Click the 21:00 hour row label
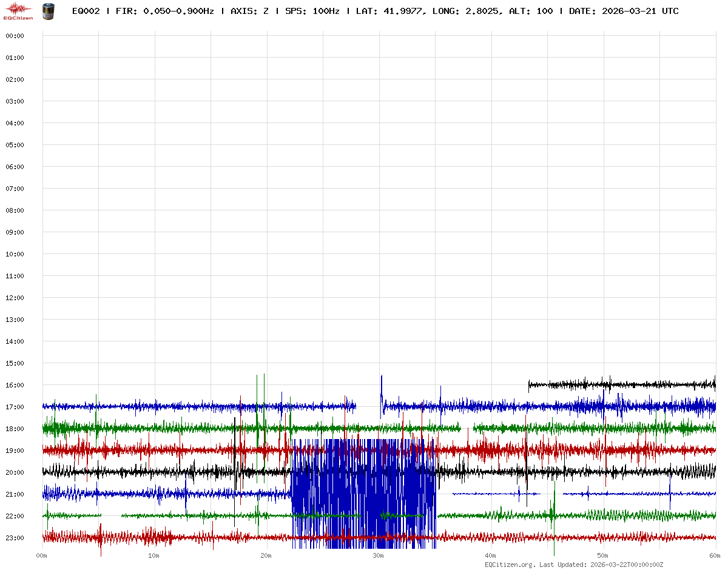728x570 pixels. coord(15,494)
